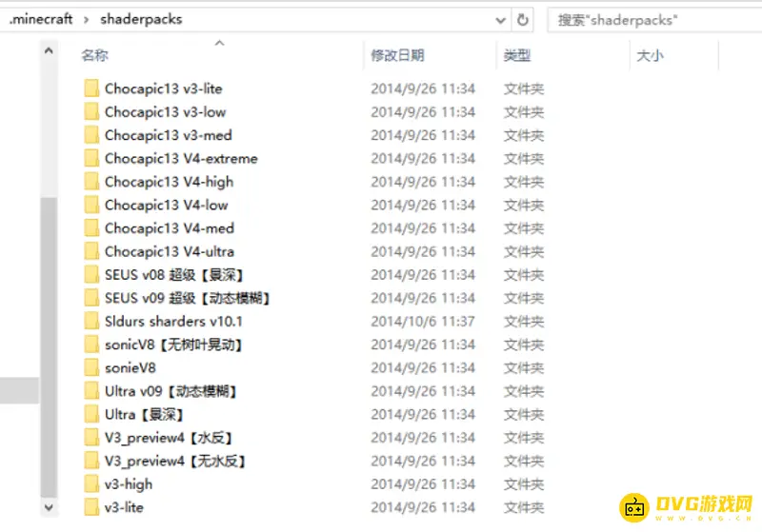This screenshot has width=762, height=532.
Task: Select v3-high folder name
Action: (x=129, y=484)
